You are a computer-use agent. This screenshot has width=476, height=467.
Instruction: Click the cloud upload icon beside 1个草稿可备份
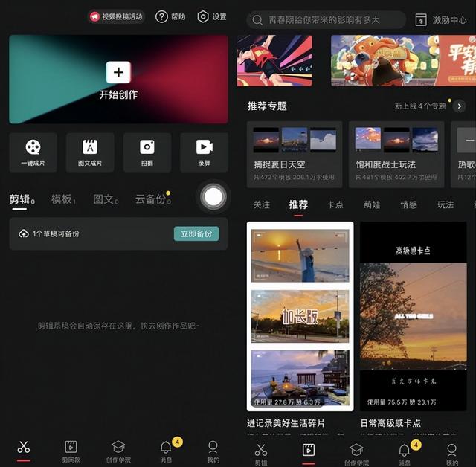point(23,233)
